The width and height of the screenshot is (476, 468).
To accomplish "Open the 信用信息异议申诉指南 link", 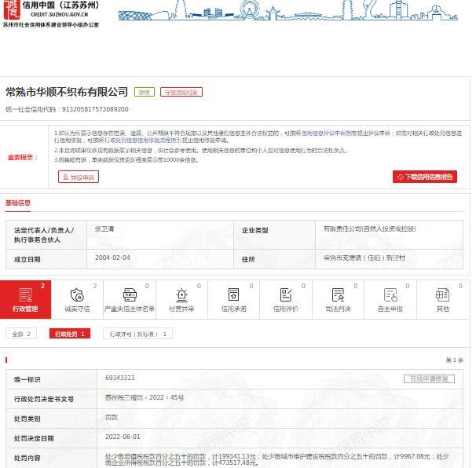I will tap(329, 133).
